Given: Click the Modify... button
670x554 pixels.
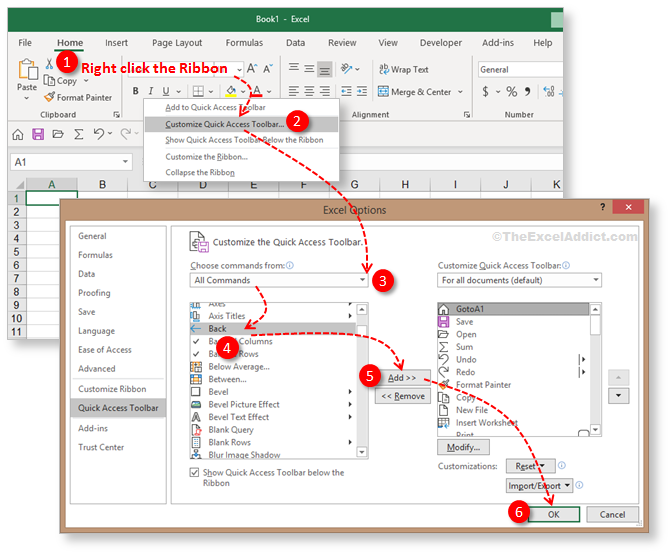Looking at the screenshot, I should pyautogui.click(x=463, y=447).
